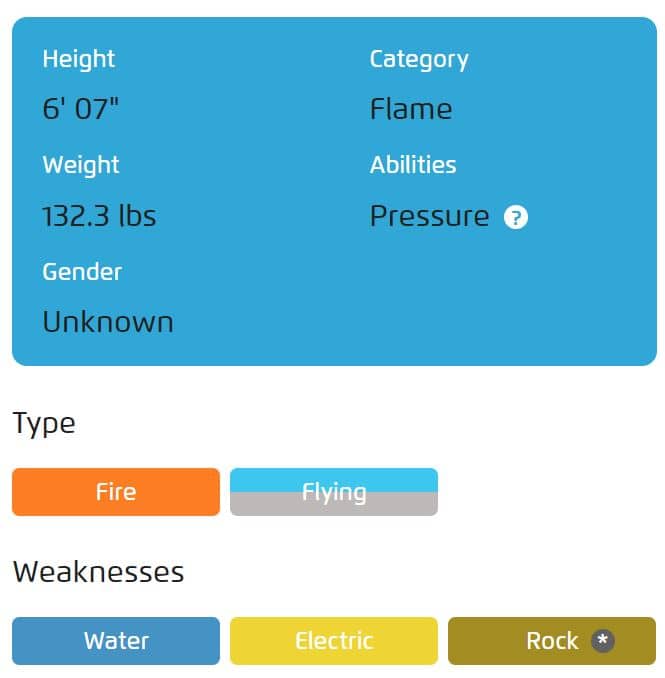Click the Type section heading

(x=44, y=424)
